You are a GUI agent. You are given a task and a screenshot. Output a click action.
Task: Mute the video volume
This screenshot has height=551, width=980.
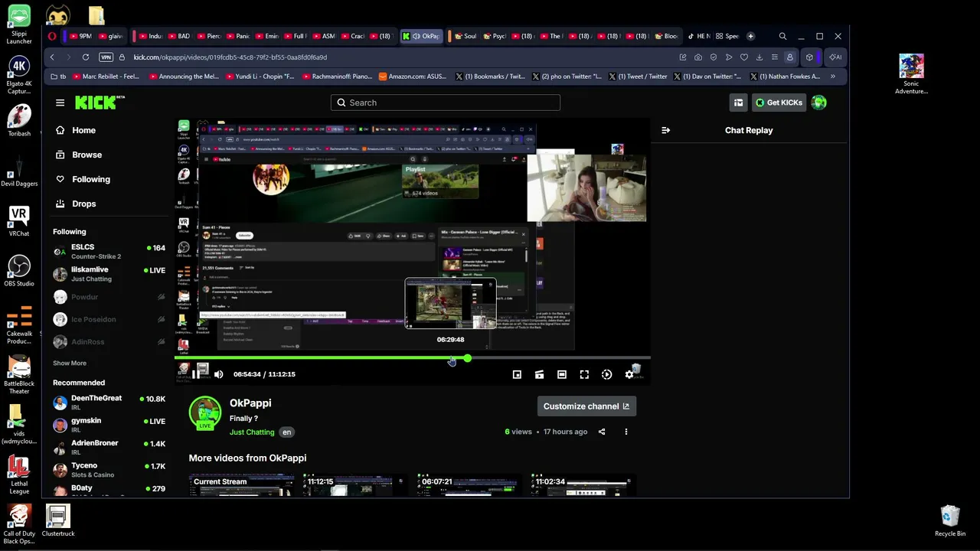pos(219,374)
